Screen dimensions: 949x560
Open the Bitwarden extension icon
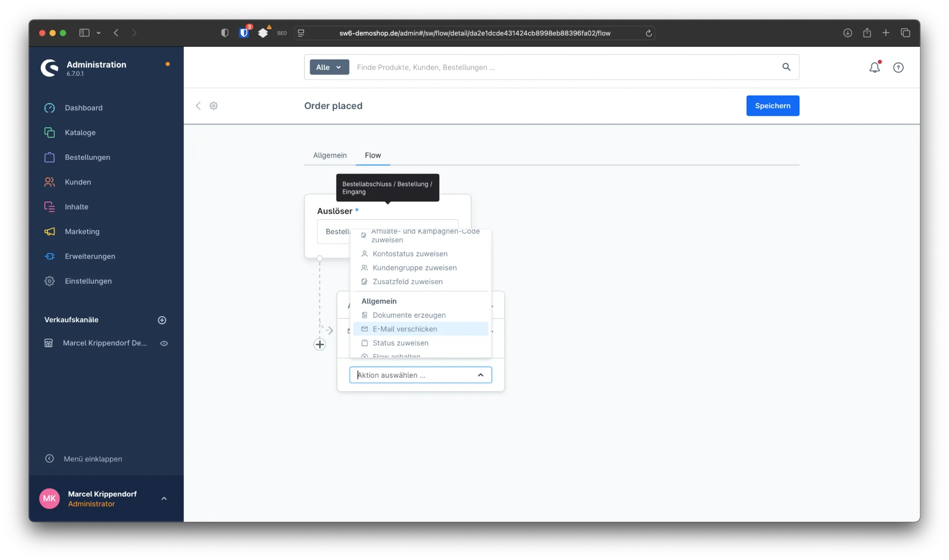[x=244, y=33]
